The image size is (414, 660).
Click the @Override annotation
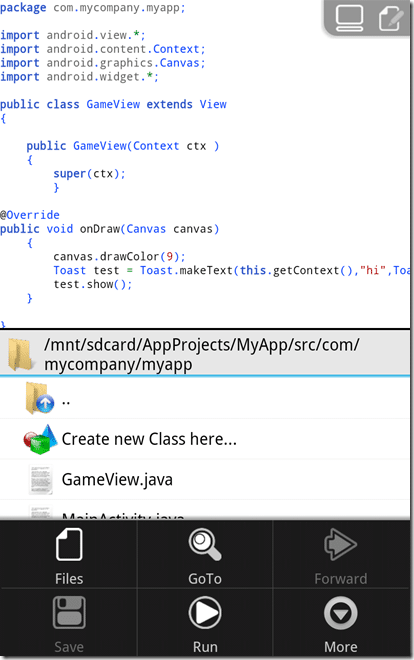pos(30,215)
